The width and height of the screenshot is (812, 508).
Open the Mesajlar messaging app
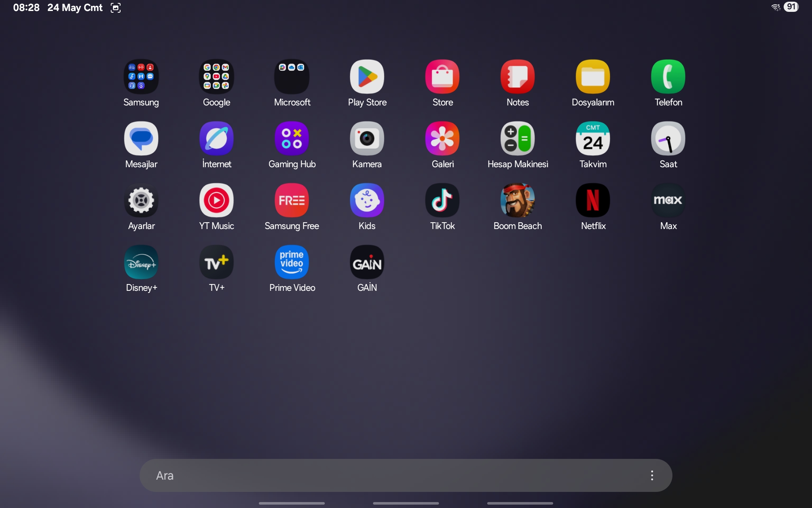141,138
